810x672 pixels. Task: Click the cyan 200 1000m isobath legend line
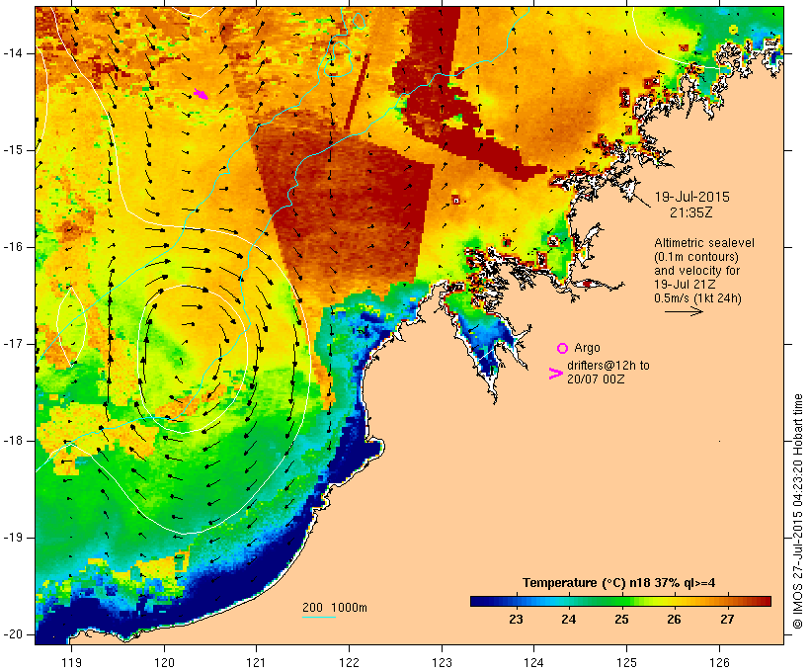point(319,617)
